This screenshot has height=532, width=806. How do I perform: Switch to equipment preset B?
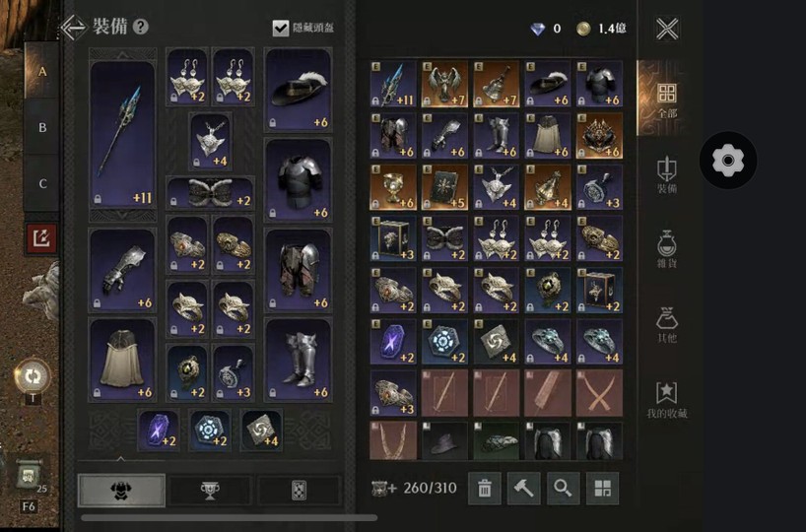point(42,127)
